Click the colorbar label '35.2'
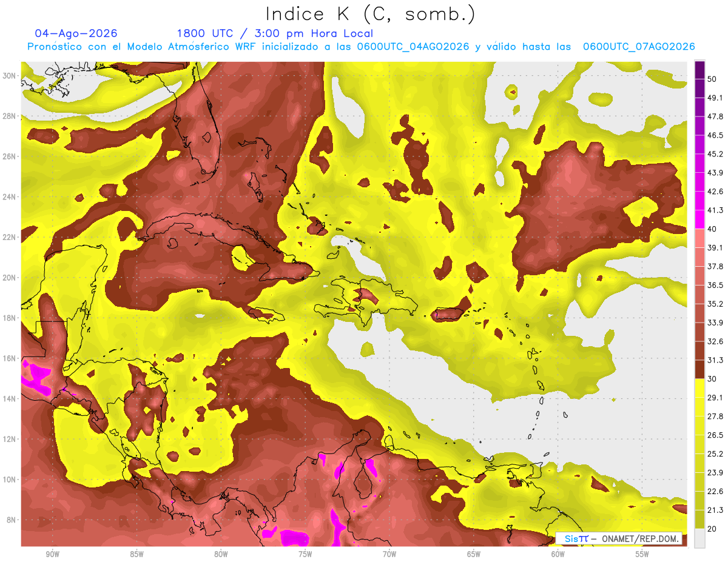 tap(715, 304)
